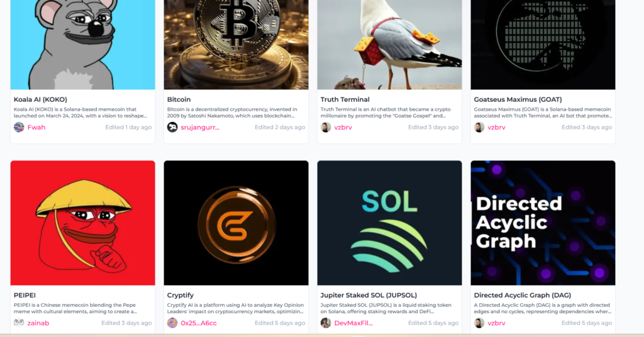Screen dimensions: 644x337
Task: Click vzbrv avatar under Goatseus Maximus
Action: click(x=479, y=127)
